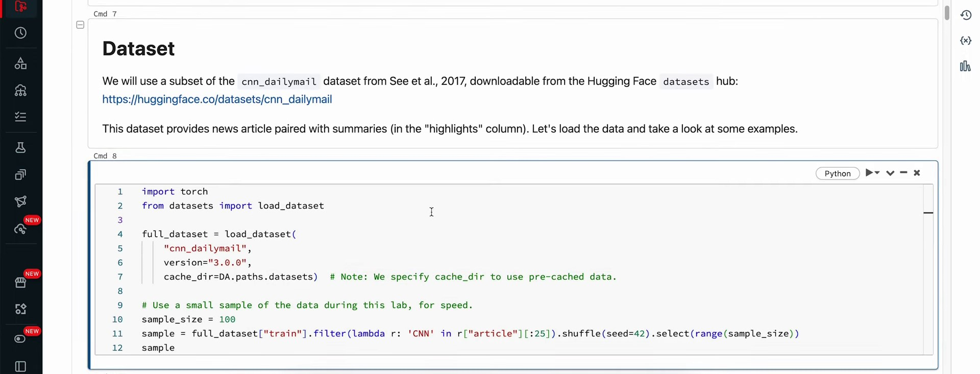
Task: Place cursor on sample_size = 100 line
Action: pos(188,319)
